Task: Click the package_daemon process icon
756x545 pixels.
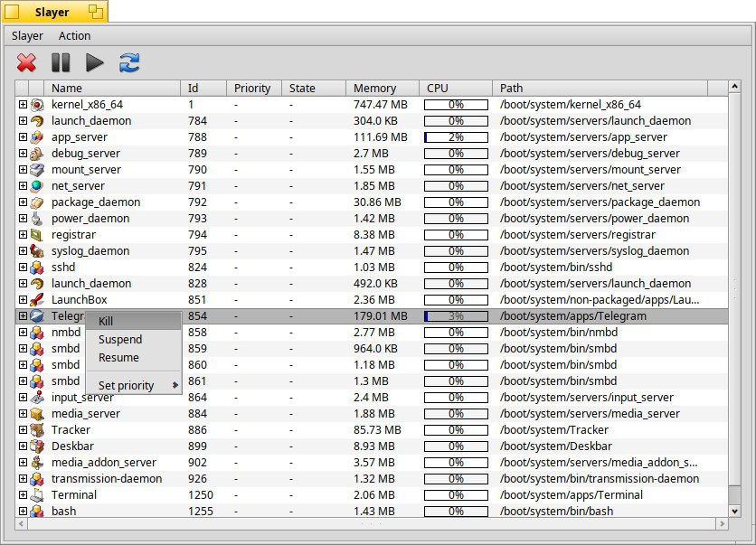Action: [x=37, y=202]
